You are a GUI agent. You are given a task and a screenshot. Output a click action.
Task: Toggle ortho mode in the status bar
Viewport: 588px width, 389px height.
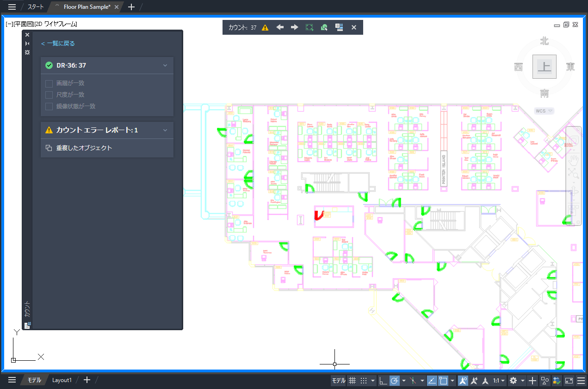pos(383,381)
